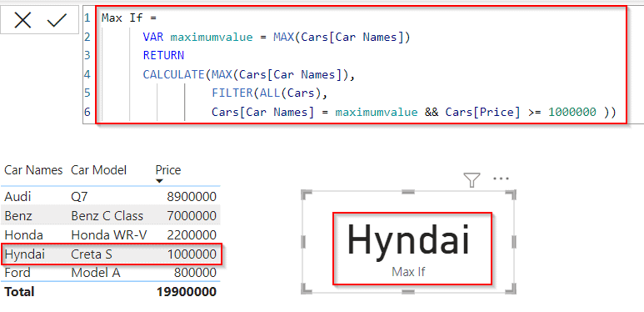644x312 pixels.
Task: Click the Price column header
Action: tap(168, 170)
